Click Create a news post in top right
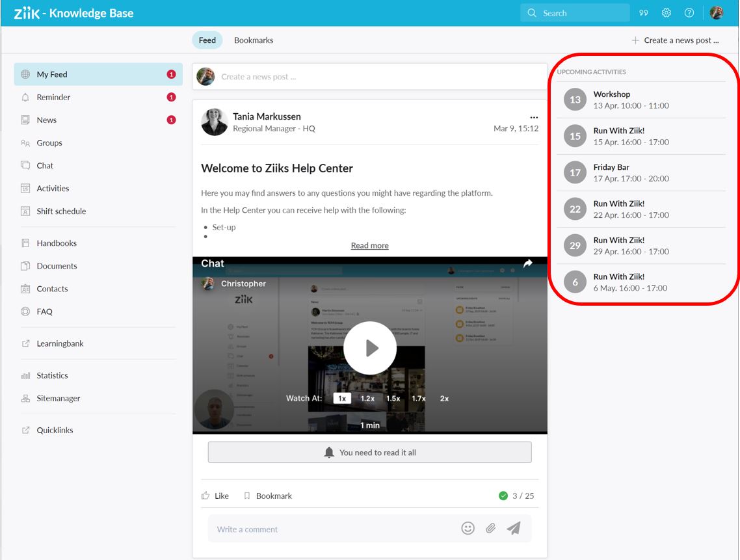Image resolution: width=740 pixels, height=560 pixels. (676, 40)
